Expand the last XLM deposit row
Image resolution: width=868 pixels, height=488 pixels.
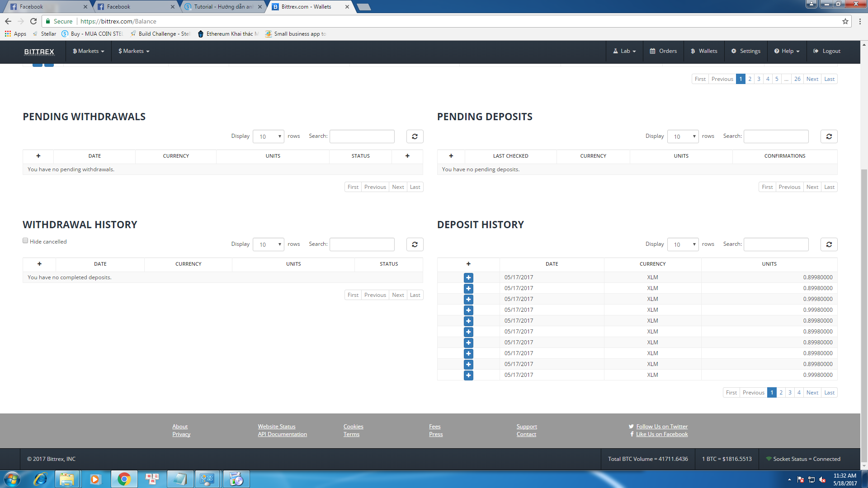coord(468,375)
